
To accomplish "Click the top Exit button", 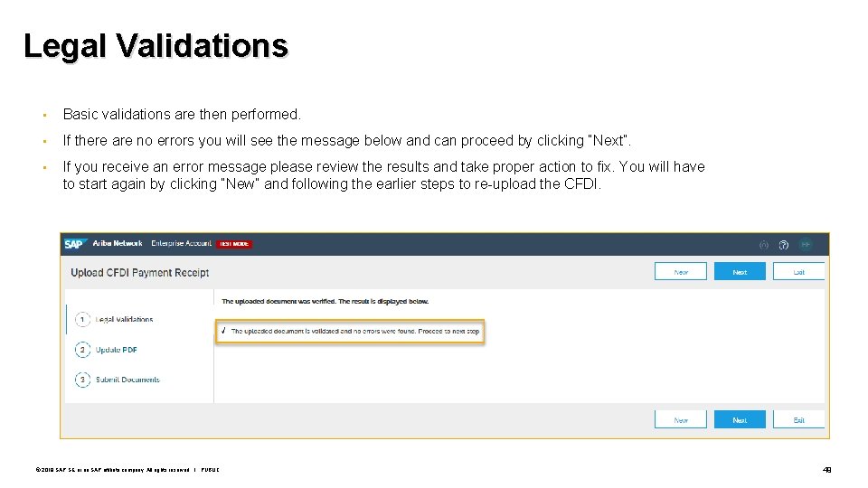I will click(798, 272).
